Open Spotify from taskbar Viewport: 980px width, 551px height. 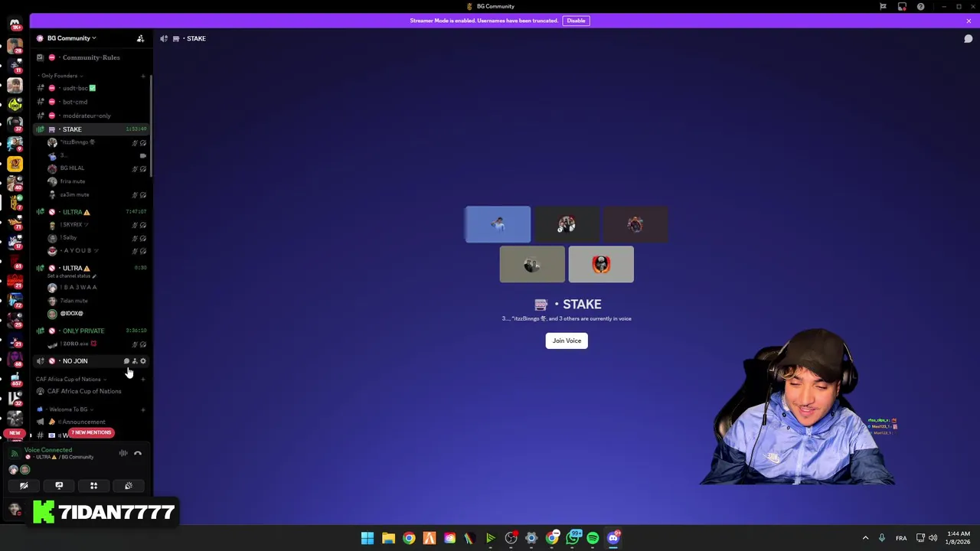pos(593,538)
